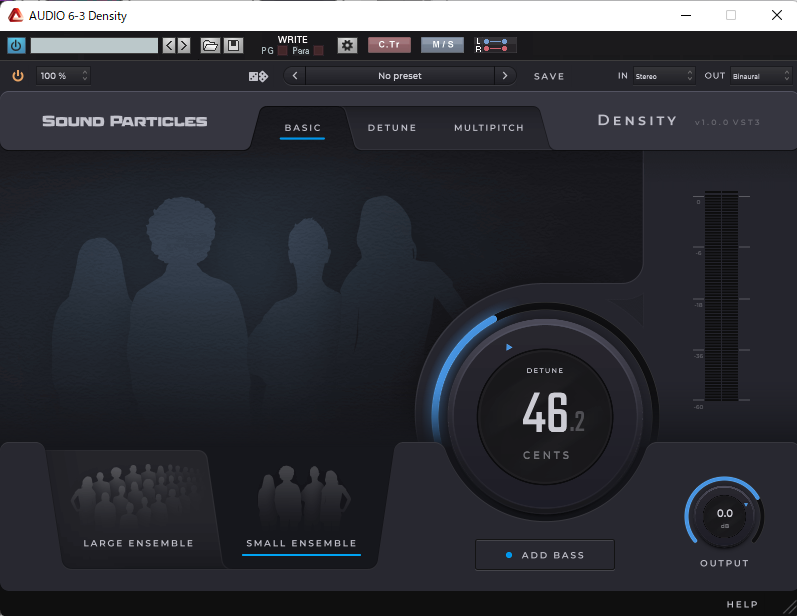Enable the ADD BASS toggle button

tap(545, 555)
